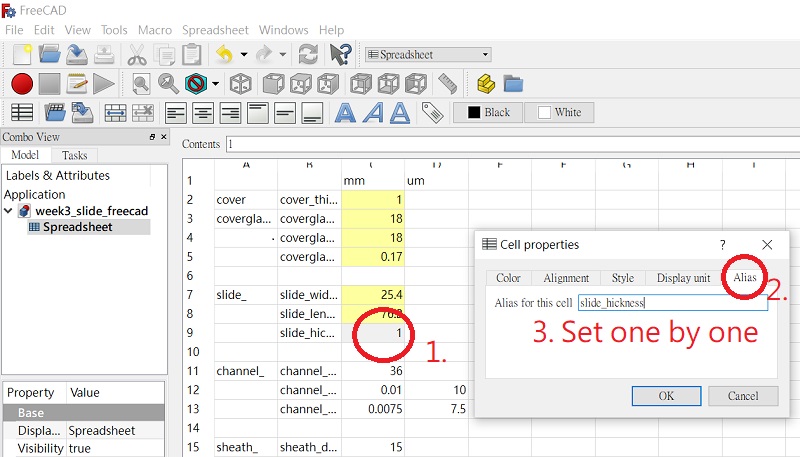Export the spreadsheet to CSV icon
800x457 pixels.
tap(82, 113)
